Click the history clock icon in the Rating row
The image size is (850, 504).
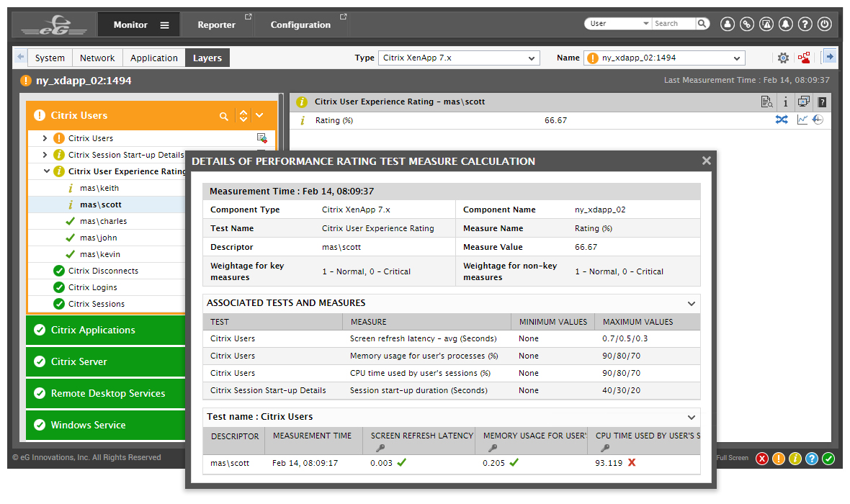[x=818, y=120]
